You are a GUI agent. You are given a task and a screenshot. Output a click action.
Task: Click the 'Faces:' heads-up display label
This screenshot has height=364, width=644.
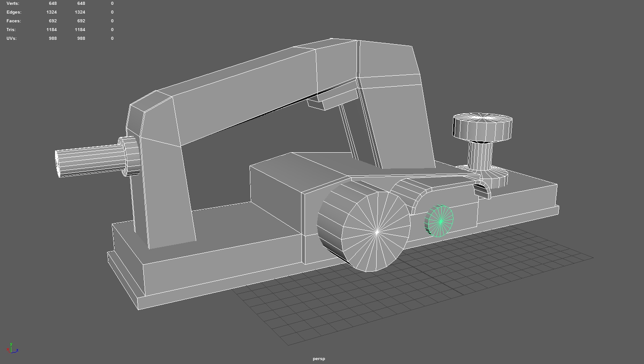coord(14,21)
